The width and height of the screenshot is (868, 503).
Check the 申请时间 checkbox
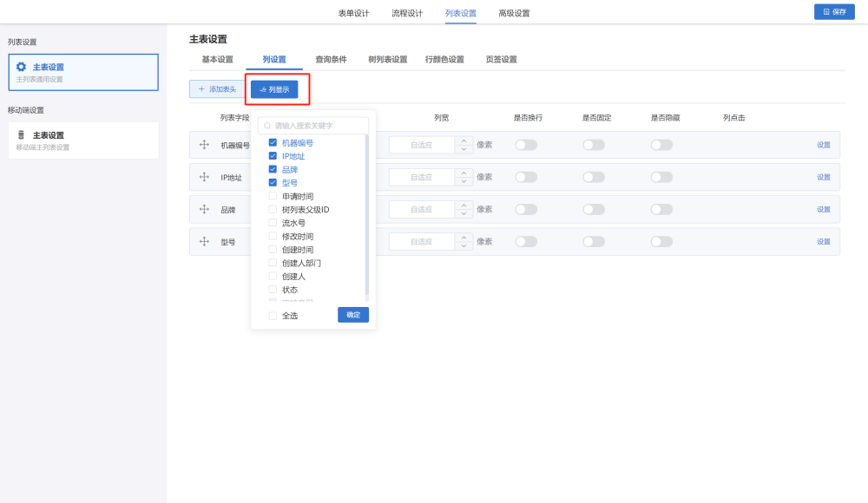point(273,197)
